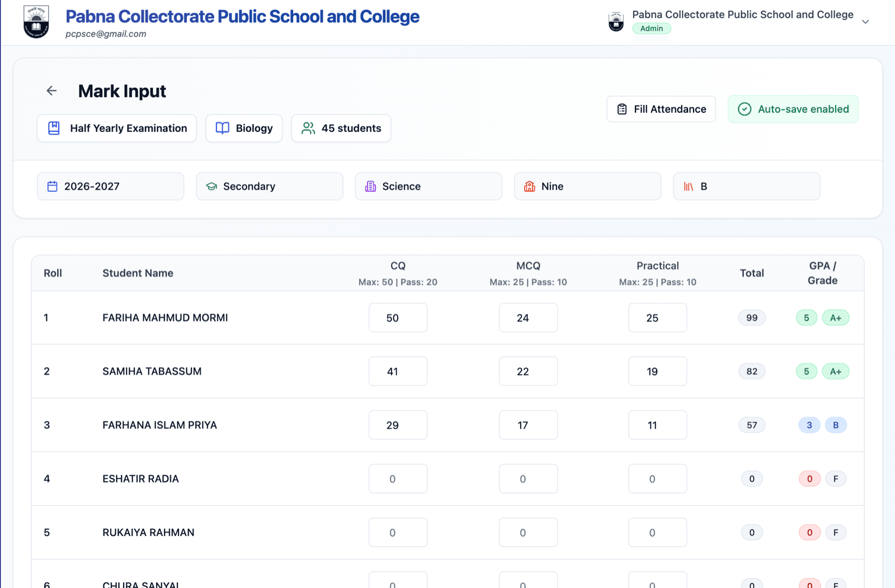Click the calendar icon beside 2026-2027
The width and height of the screenshot is (895, 588).
pyautogui.click(x=53, y=186)
